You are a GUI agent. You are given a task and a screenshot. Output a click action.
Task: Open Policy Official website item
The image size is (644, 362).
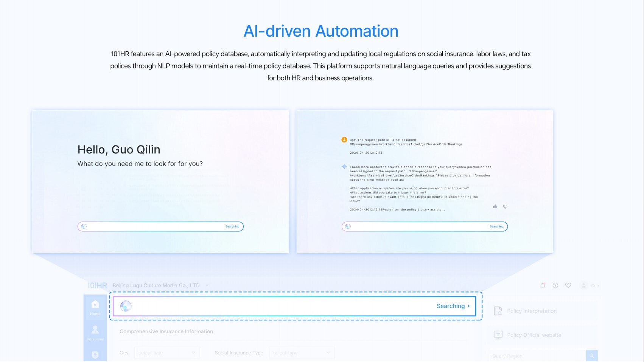pyautogui.click(x=534, y=335)
